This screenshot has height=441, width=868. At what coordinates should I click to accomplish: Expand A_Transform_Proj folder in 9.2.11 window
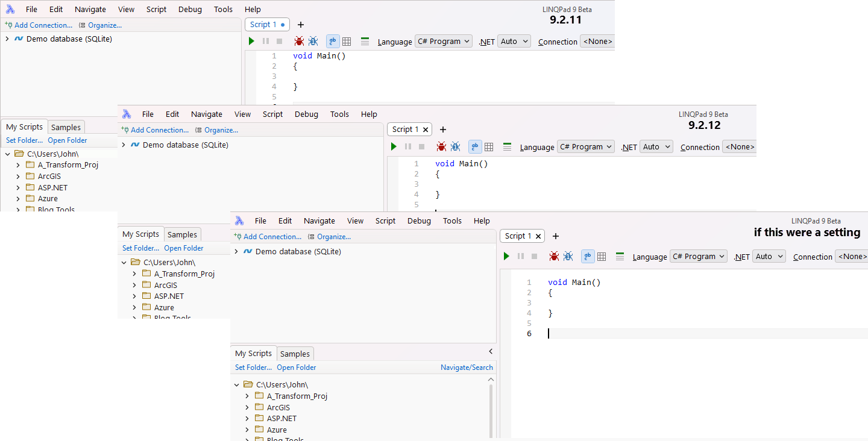[18, 164]
